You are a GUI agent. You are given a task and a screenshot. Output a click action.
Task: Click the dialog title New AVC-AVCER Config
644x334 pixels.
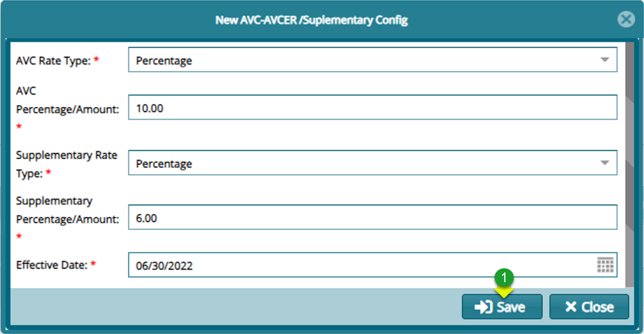pos(311,20)
